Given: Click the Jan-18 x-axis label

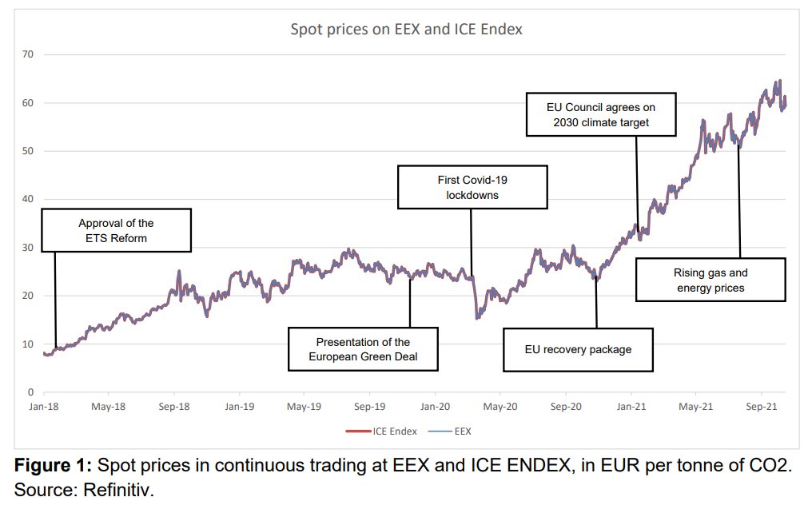Looking at the screenshot, I should pos(44,407).
